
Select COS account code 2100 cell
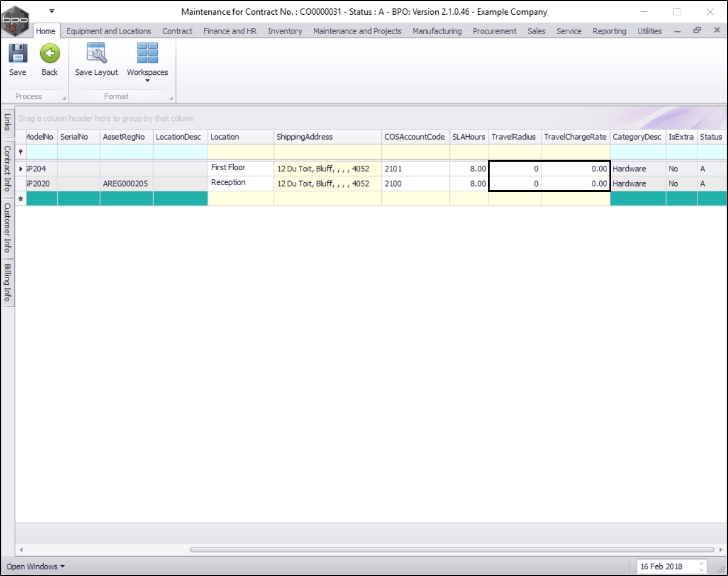coord(415,183)
